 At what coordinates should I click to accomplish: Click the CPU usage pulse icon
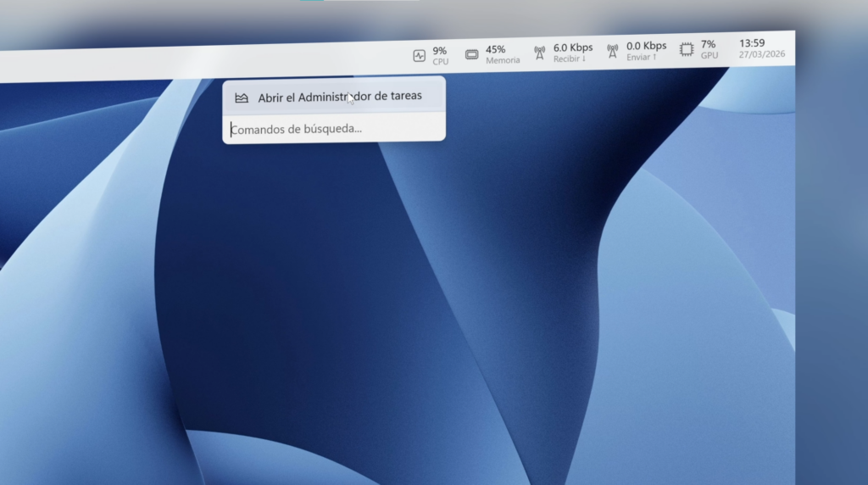pyautogui.click(x=419, y=56)
